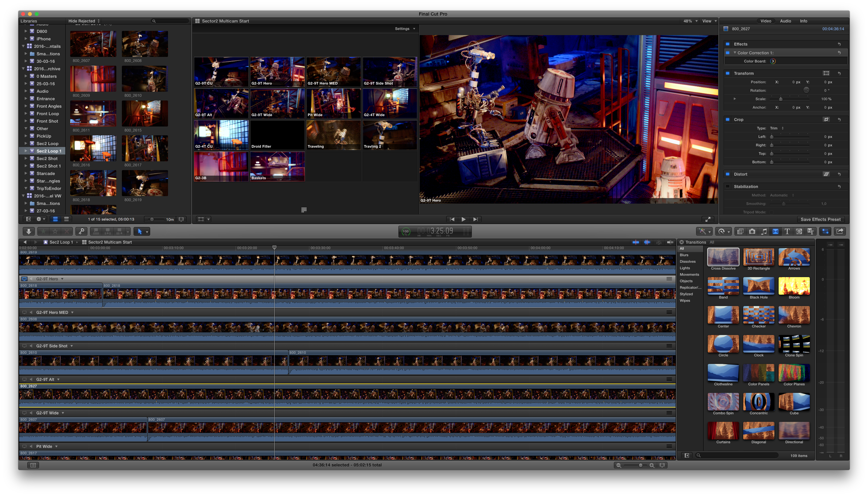Click the Import Media down-arrow button
The width and height of the screenshot is (868, 496).
29,232
